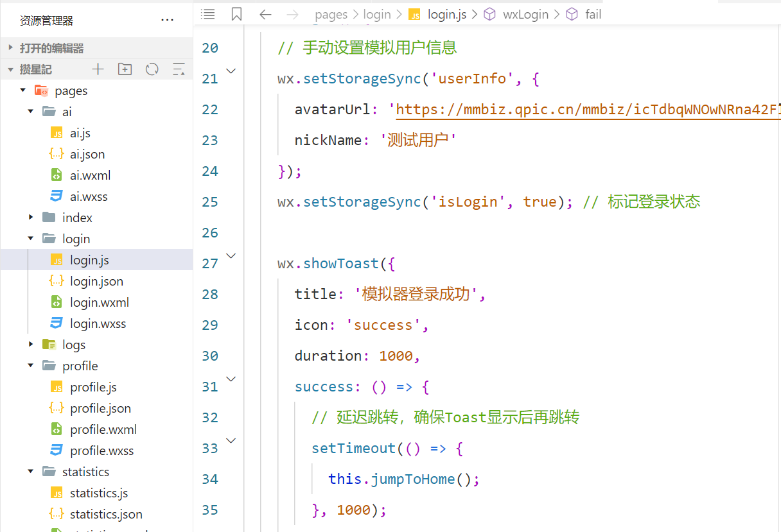
Task: Open ai.wxml file
Action: coord(91,175)
